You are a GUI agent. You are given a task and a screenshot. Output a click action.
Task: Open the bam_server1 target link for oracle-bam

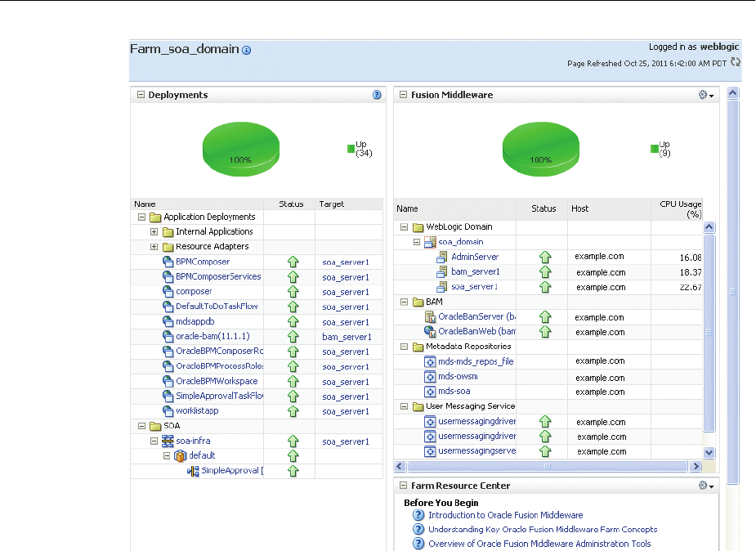point(347,337)
